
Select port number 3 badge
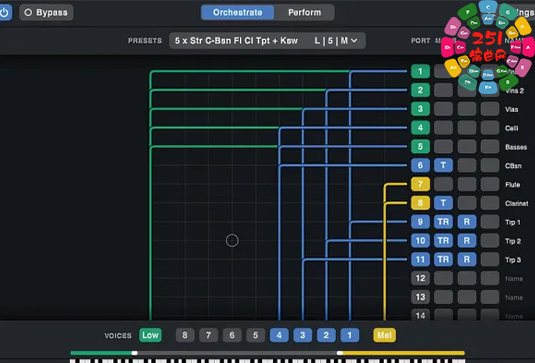[420, 109]
